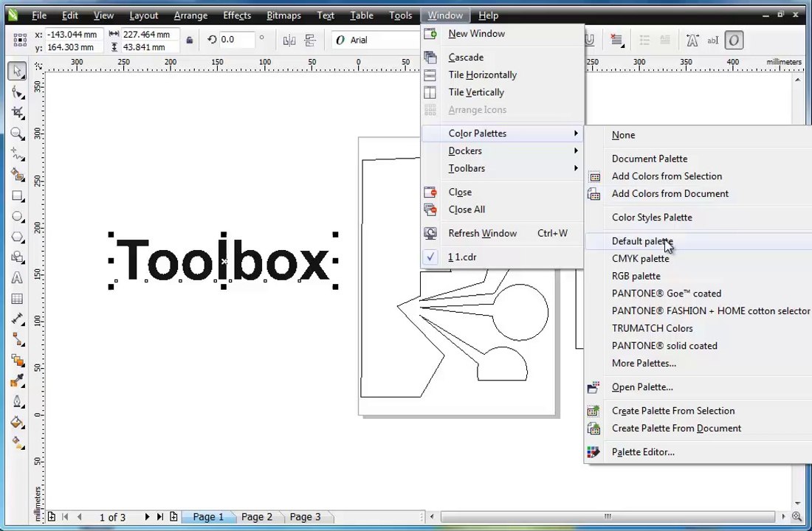Select the Blend interactive tool
812x531 pixels.
(x=17, y=360)
